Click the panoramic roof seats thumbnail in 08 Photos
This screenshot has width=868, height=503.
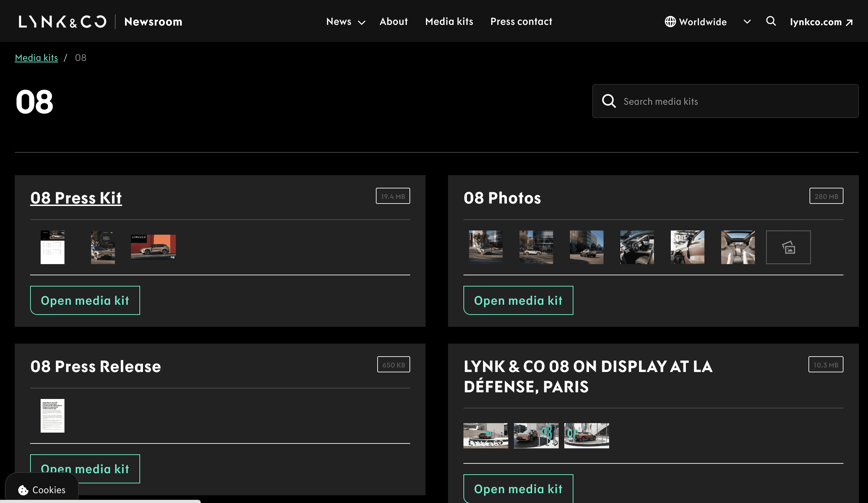(738, 247)
